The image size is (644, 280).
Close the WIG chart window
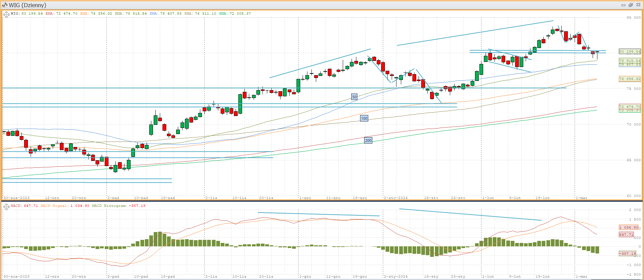638,5
